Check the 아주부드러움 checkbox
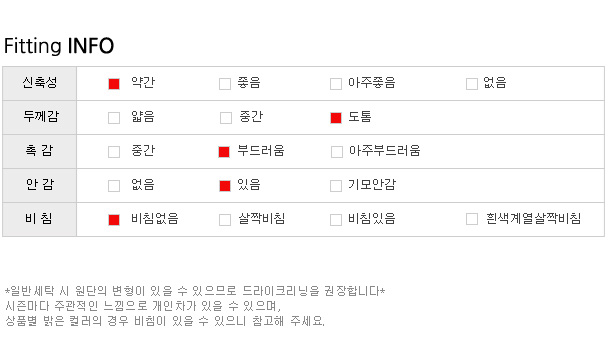Image resolution: width=608 pixels, height=361 pixels. coord(337,152)
